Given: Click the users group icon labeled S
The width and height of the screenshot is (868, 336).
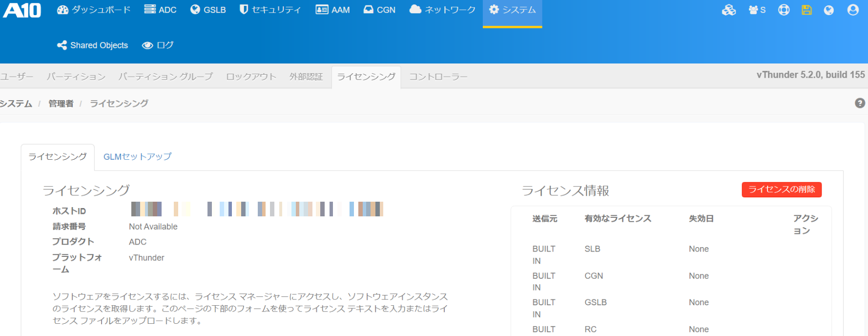Looking at the screenshot, I should [757, 10].
